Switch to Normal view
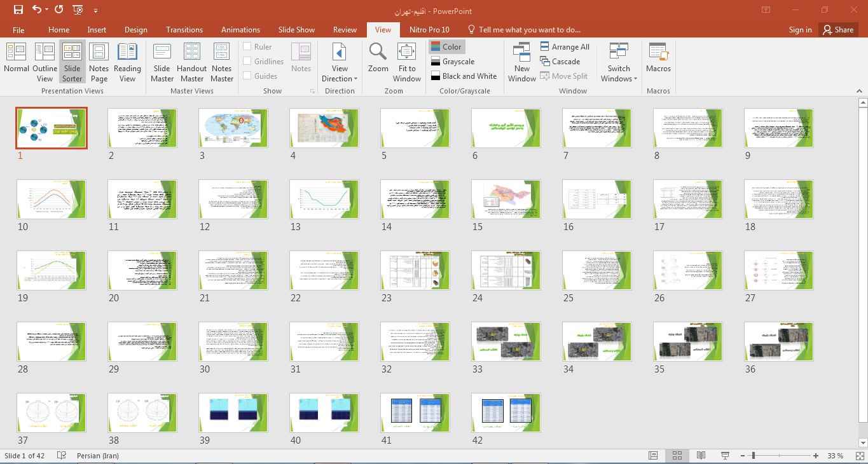868x464 pixels. point(17,61)
